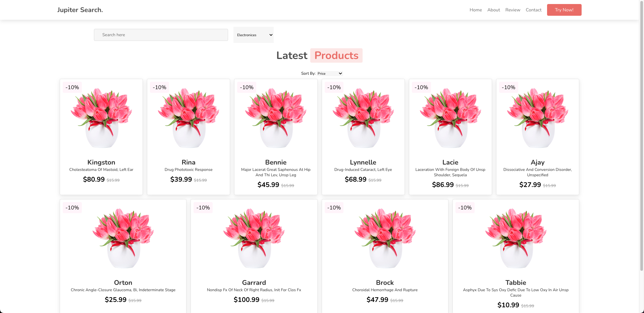Open the Sort By Price dropdown

click(330, 73)
